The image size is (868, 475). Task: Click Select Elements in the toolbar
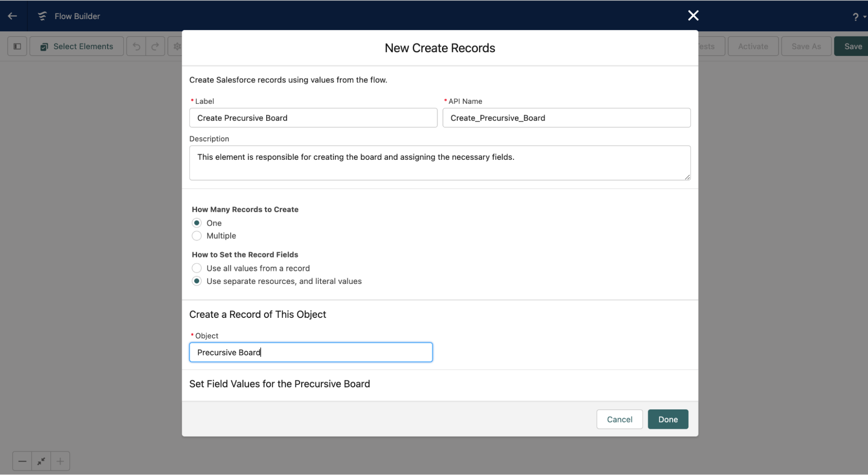point(76,46)
